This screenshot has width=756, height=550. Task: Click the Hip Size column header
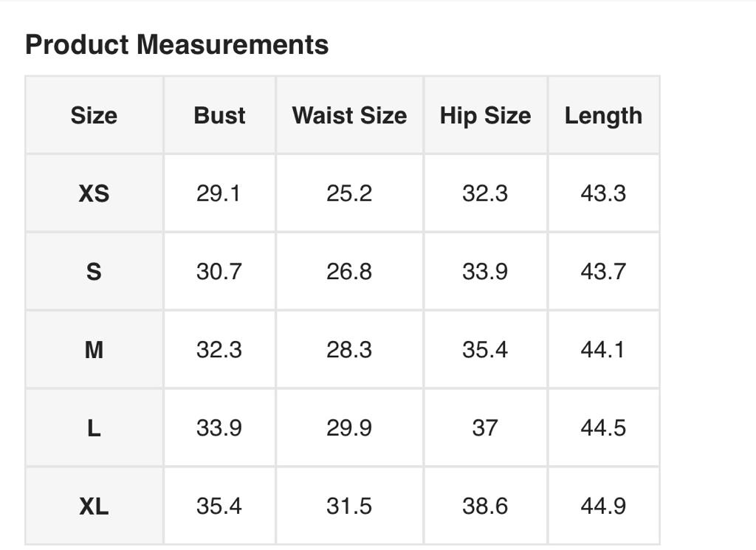tap(485, 115)
